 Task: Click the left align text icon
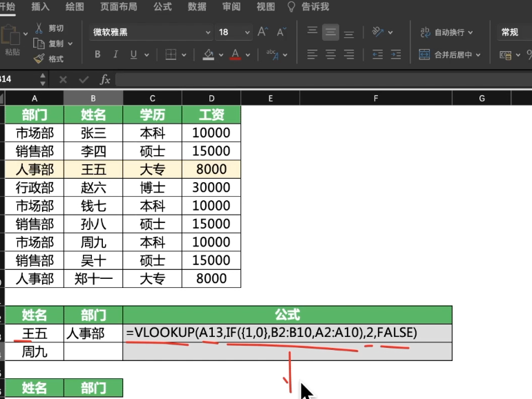tap(312, 55)
